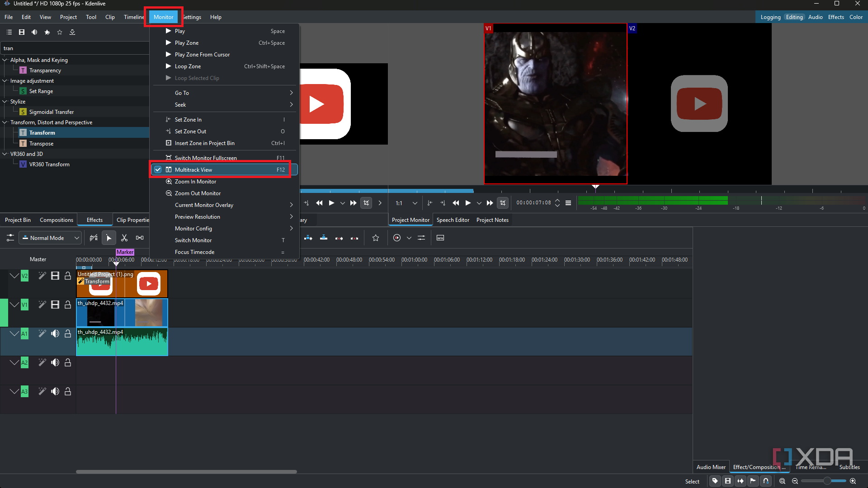This screenshot has height=488, width=868.
Task: Mute audio track A1
Action: [x=55, y=333]
